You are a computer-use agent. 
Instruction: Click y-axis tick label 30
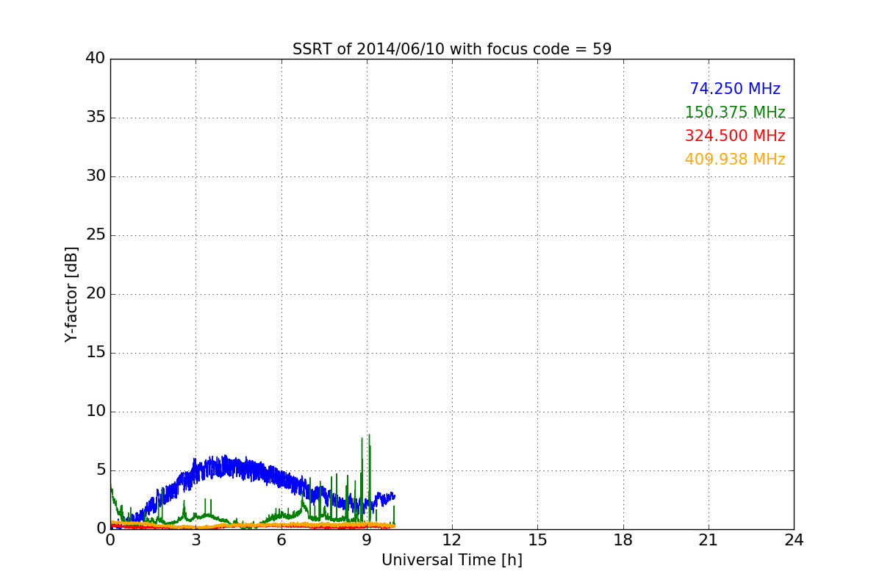point(96,176)
